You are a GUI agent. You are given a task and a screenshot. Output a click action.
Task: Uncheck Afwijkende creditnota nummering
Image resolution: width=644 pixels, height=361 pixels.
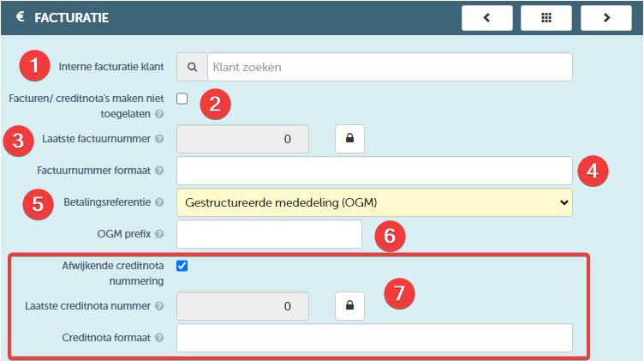[182, 266]
